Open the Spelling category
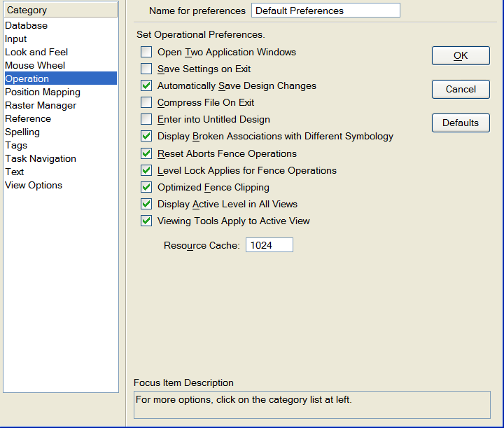The image size is (504, 428). click(61, 132)
